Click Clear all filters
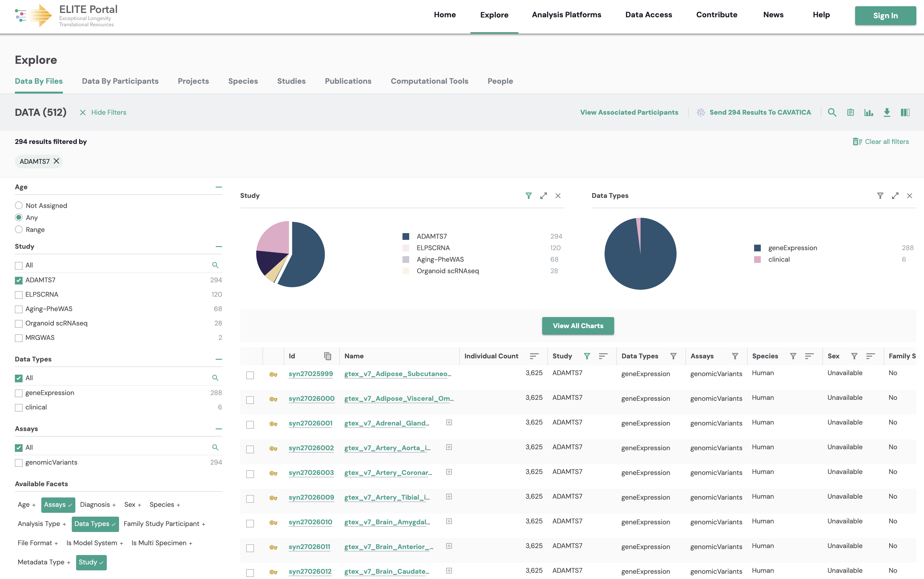 (881, 142)
